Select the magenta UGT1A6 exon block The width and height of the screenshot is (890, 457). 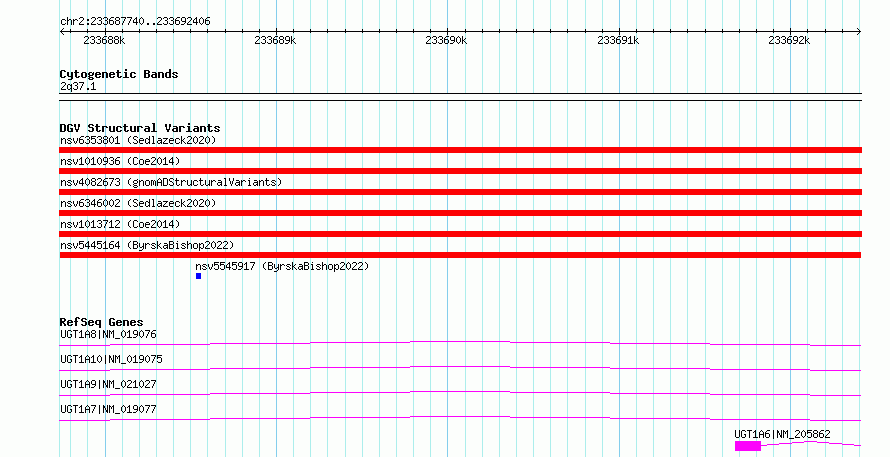tap(748, 446)
